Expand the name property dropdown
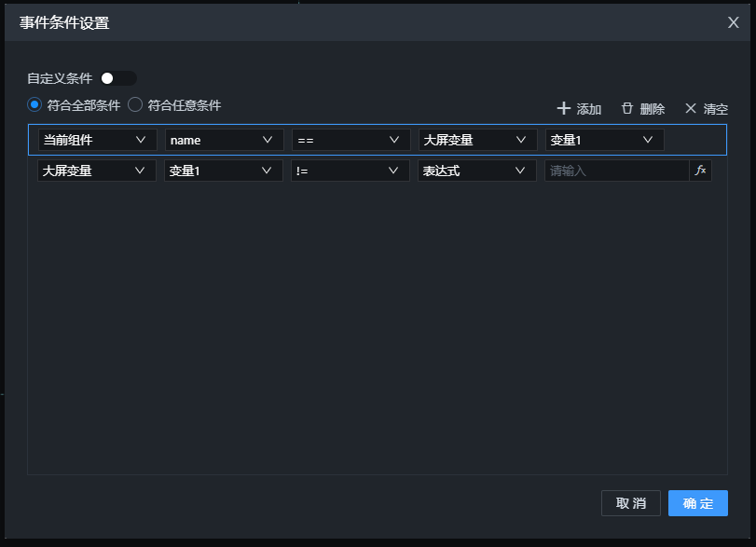Image resolution: width=756 pixels, height=547 pixels. tap(224, 140)
